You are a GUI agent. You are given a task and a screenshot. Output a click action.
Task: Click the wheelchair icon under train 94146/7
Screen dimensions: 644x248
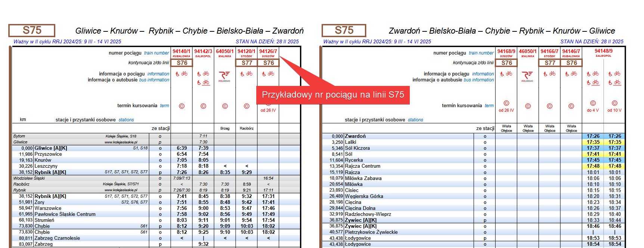pyautogui.click(x=567, y=74)
